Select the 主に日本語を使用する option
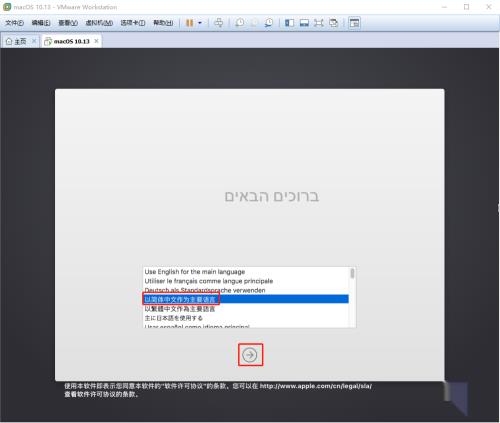 click(246, 318)
